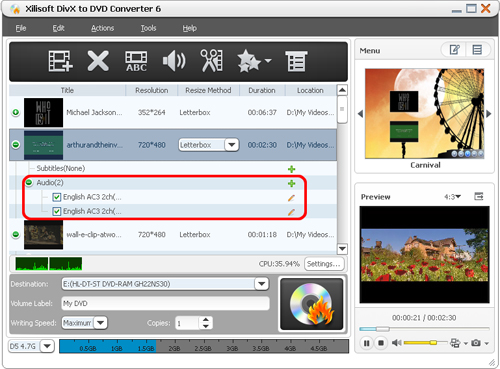
Task: Sort by the Duration column header
Action: (262, 90)
